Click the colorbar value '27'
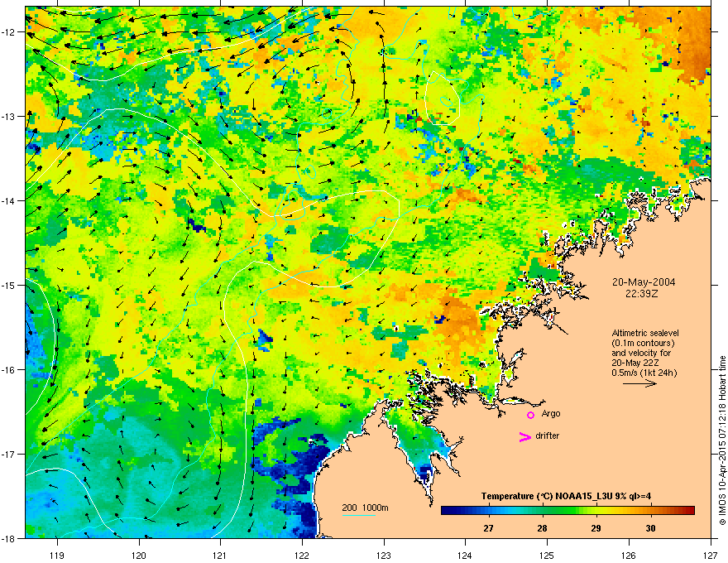Screen dimensions: 728x563 click(x=488, y=528)
